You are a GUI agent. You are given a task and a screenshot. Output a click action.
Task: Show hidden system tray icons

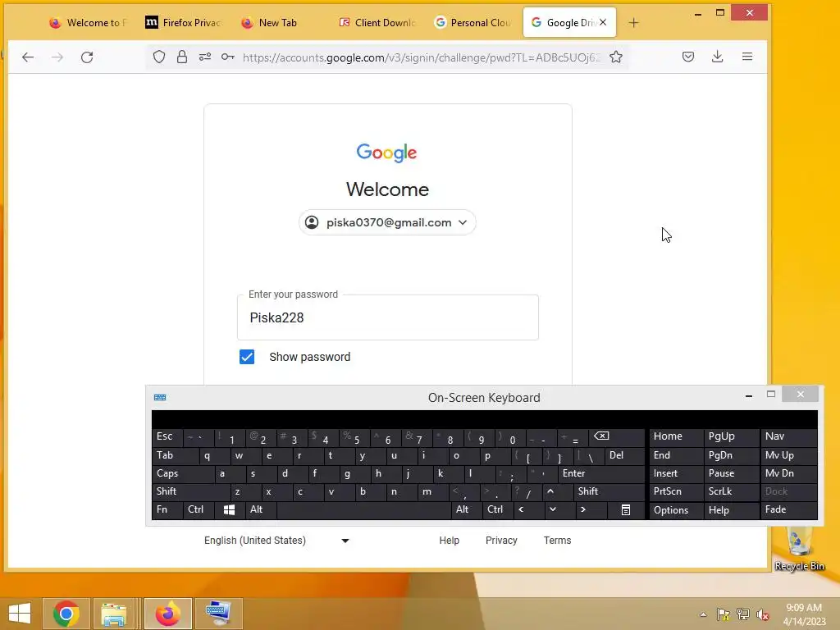pyautogui.click(x=703, y=614)
